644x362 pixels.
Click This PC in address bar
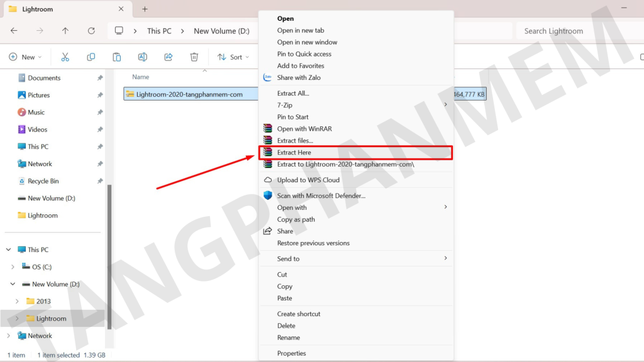click(159, 31)
